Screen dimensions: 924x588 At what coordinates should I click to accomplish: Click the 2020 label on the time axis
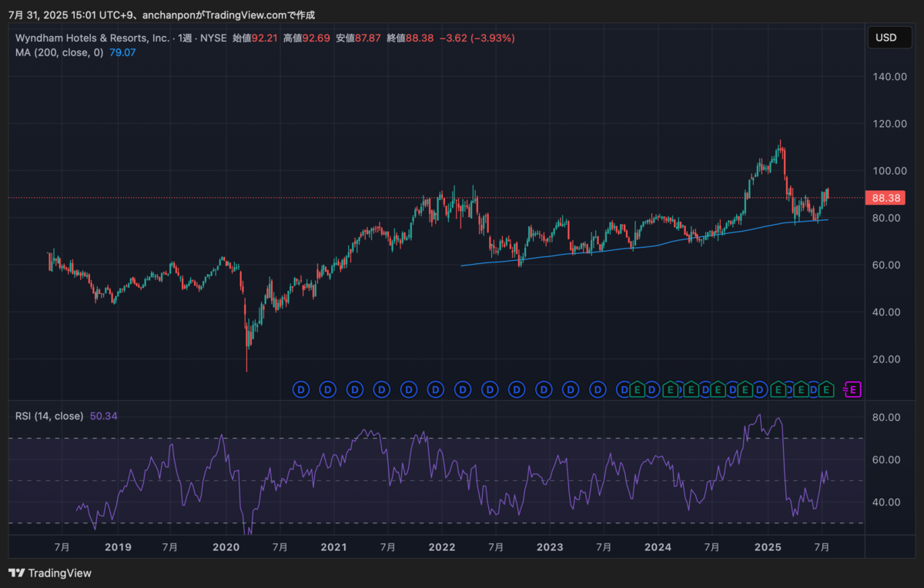pyautogui.click(x=226, y=548)
